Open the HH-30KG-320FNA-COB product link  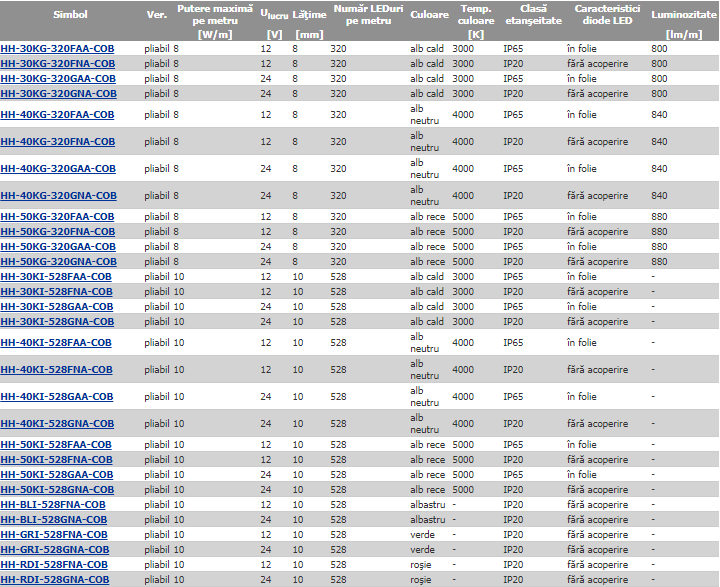click(58, 64)
